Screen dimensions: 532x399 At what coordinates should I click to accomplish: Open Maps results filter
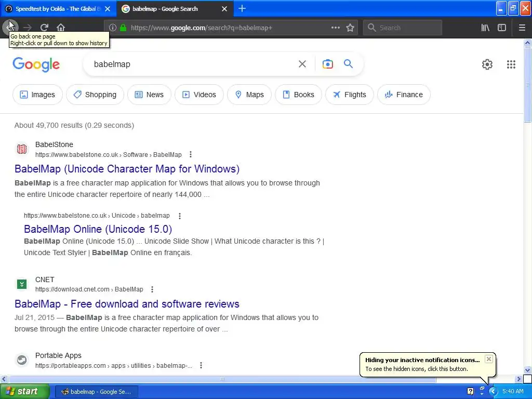[x=249, y=95]
